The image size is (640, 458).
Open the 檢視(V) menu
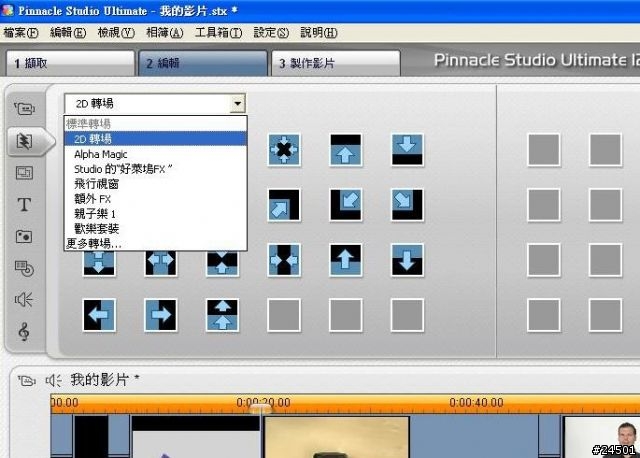[x=116, y=33]
